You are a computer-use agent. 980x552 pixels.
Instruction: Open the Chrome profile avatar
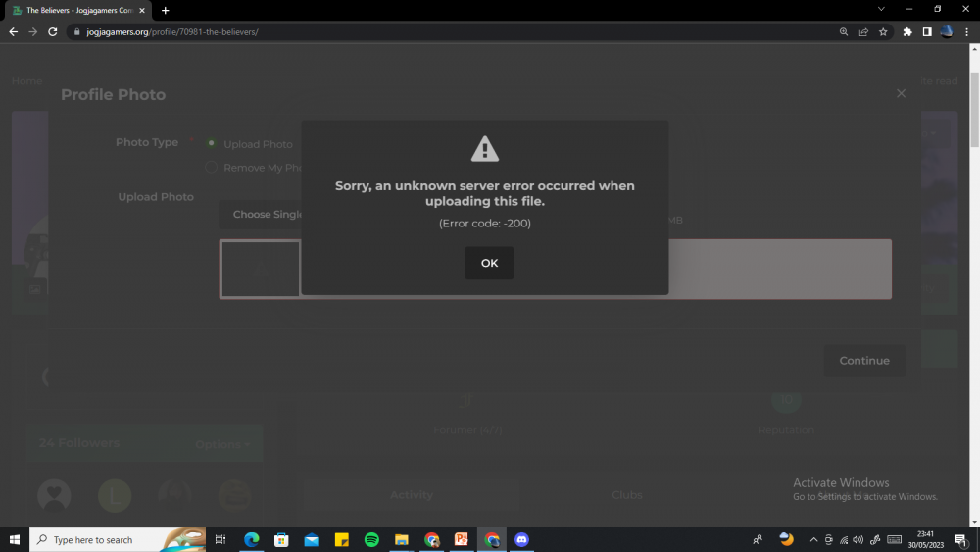coord(947,32)
